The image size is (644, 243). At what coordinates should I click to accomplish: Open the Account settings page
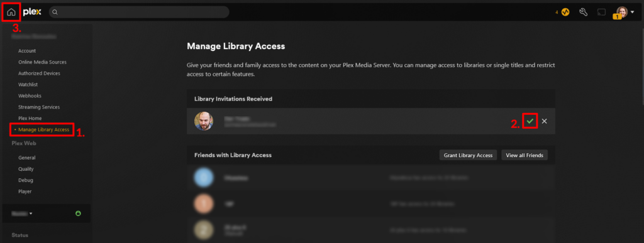[x=27, y=51]
